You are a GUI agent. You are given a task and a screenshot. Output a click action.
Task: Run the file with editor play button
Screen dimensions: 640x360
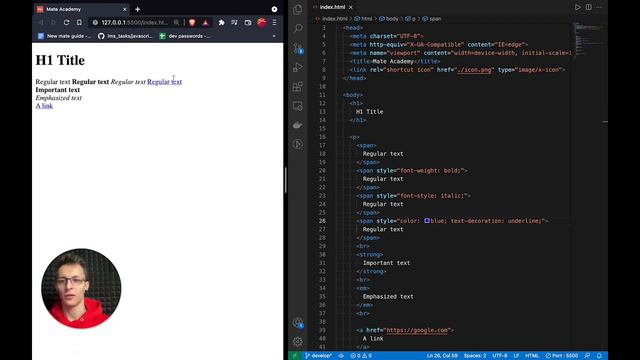tap(578, 7)
